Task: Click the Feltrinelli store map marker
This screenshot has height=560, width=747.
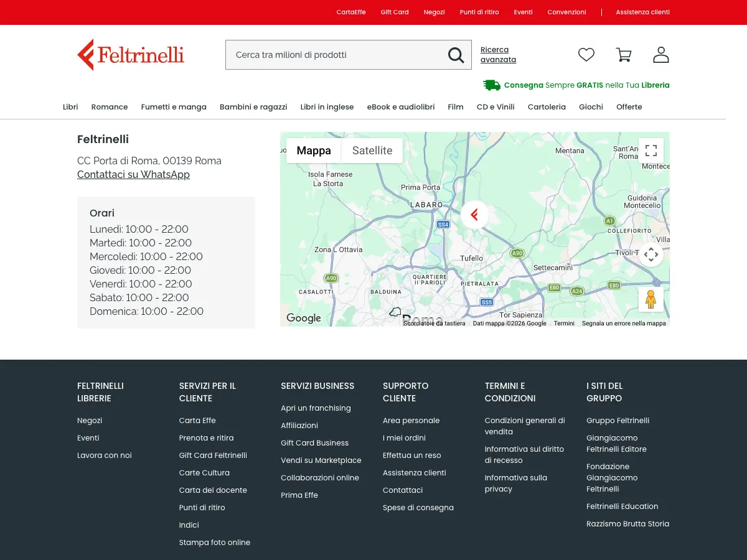Action: coord(475,215)
